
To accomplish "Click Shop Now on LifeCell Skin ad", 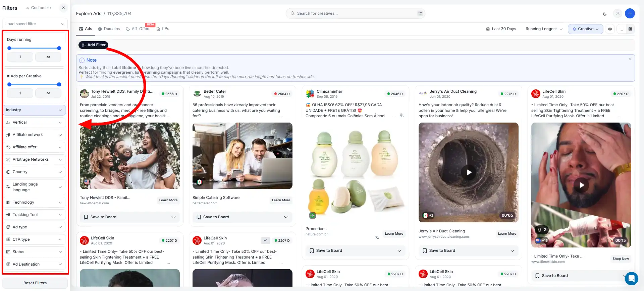I will [x=621, y=259].
